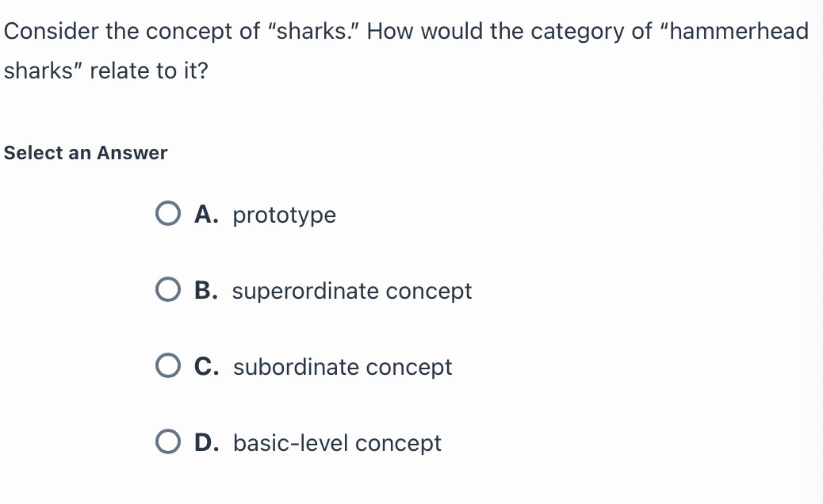Screen dimensions: 823x504
Task: Click the word "Consider" starting the question
Action: (x=51, y=31)
